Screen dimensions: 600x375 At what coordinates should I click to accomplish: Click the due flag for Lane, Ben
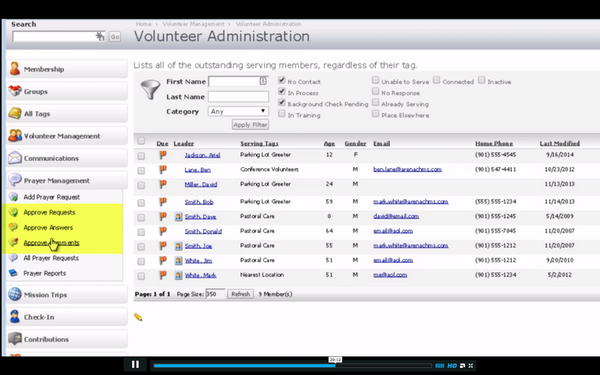163,170
